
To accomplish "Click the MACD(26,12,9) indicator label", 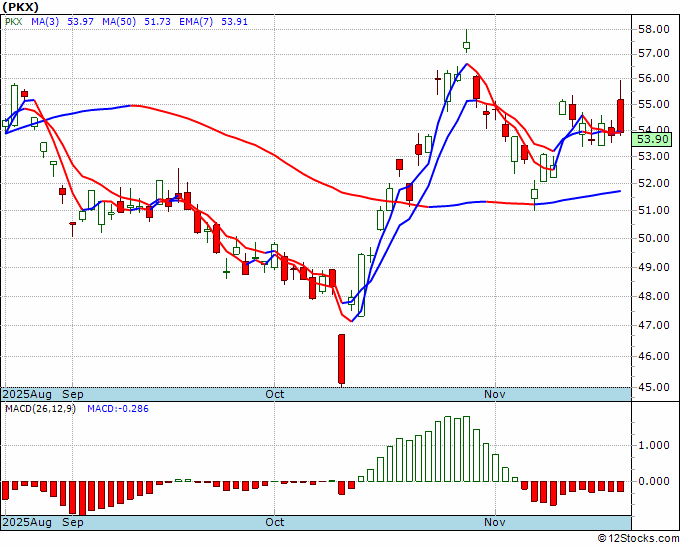I will point(40,409).
